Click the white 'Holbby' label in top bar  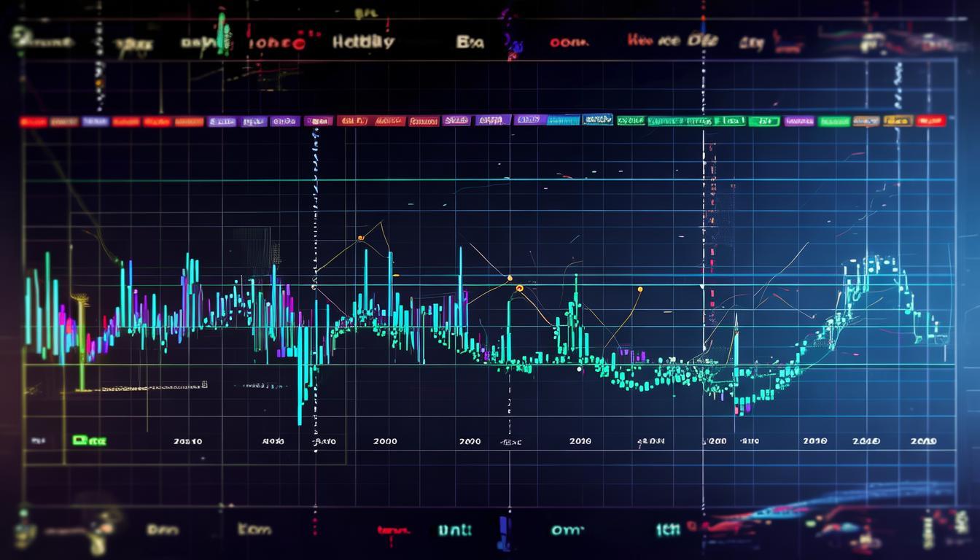coord(363,42)
